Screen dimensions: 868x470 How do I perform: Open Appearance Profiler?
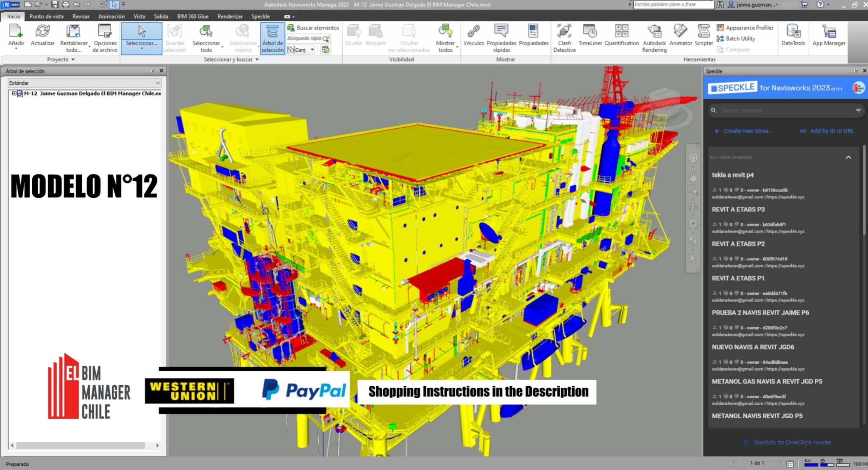pos(746,27)
